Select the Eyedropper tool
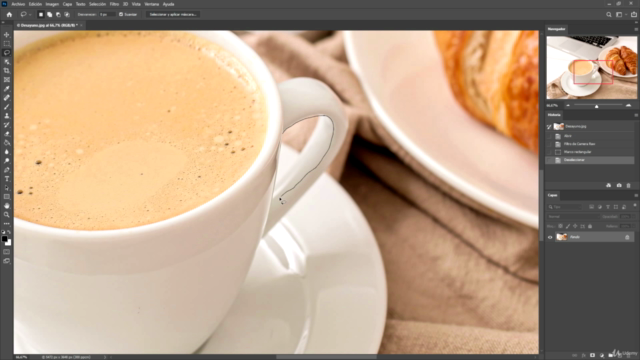The height and width of the screenshot is (360, 640). (x=7, y=89)
